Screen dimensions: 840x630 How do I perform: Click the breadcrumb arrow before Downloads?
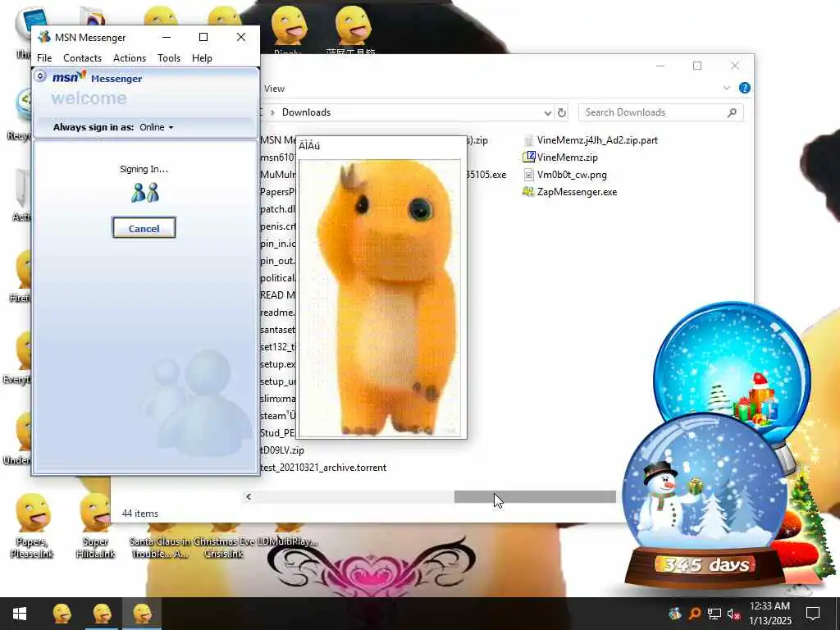coord(272,112)
